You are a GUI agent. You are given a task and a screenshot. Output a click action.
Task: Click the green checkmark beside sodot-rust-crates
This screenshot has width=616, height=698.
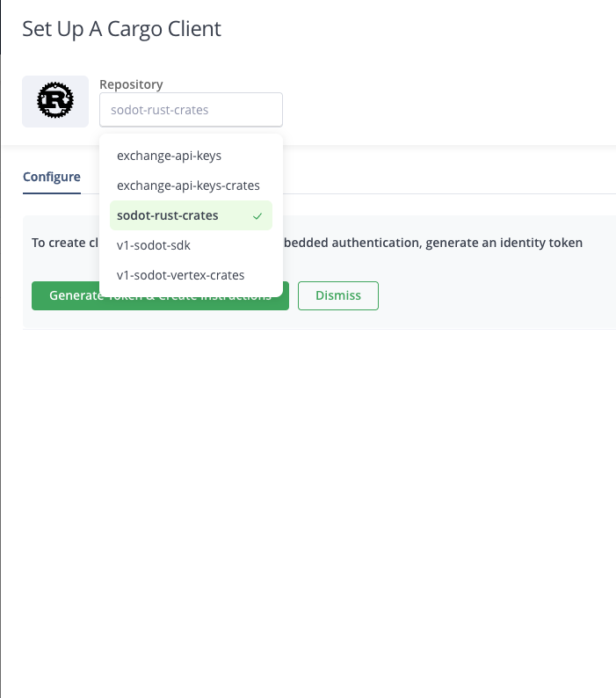pyautogui.click(x=257, y=216)
